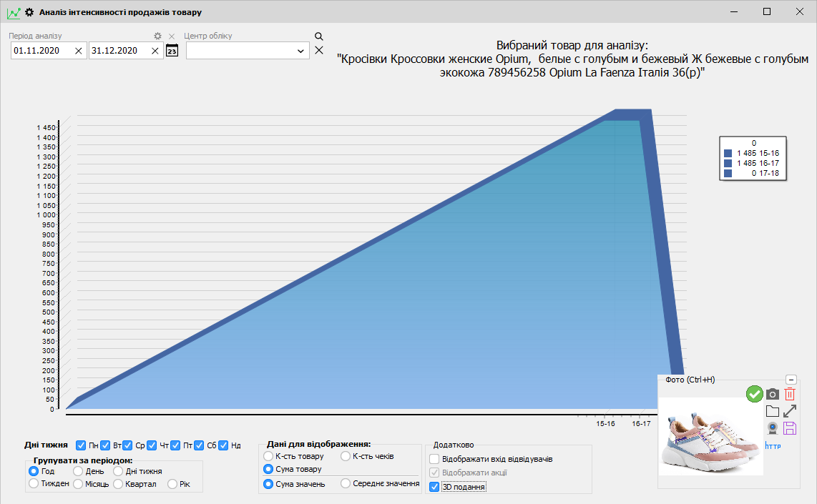The image size is (817, 504).
Task: Open period settings gear above date fields
Action: (x=158, y=36)
